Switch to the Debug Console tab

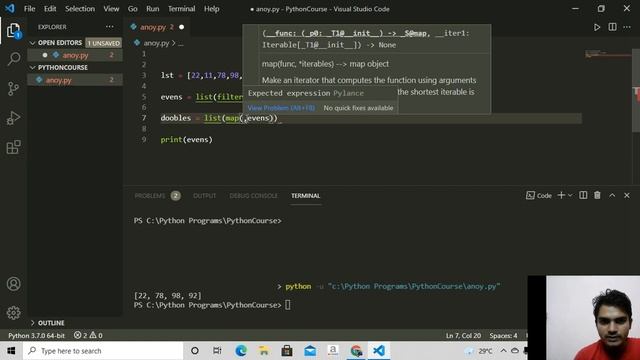point(253,196)
